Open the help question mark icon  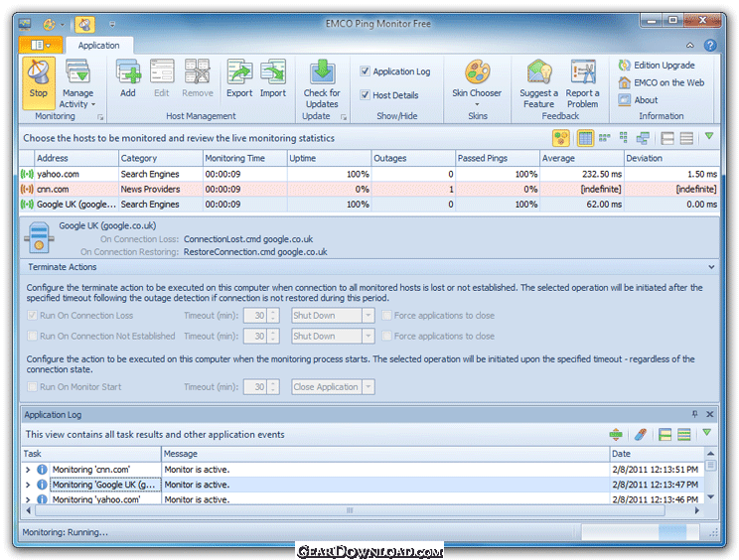point(710,46)
